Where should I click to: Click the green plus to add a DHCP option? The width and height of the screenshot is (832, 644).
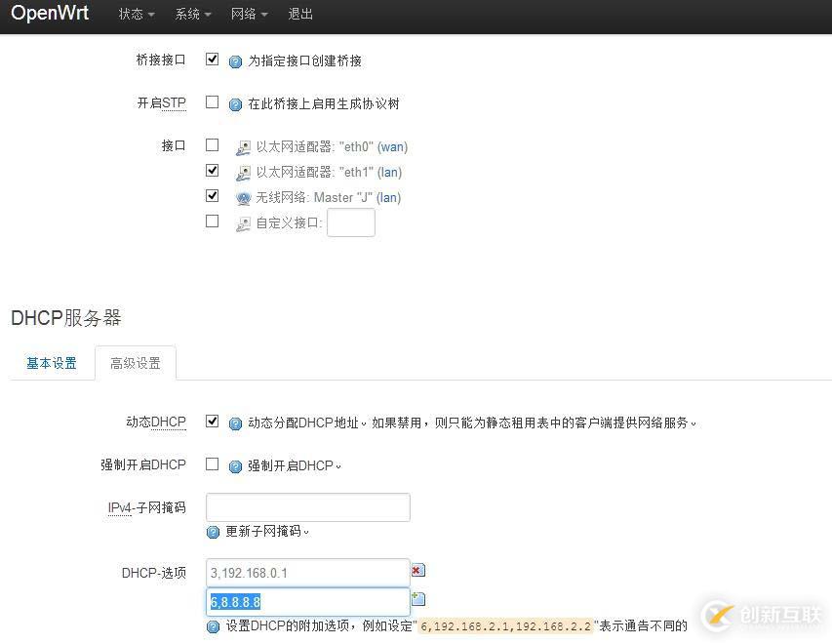[x=418, y=597]
